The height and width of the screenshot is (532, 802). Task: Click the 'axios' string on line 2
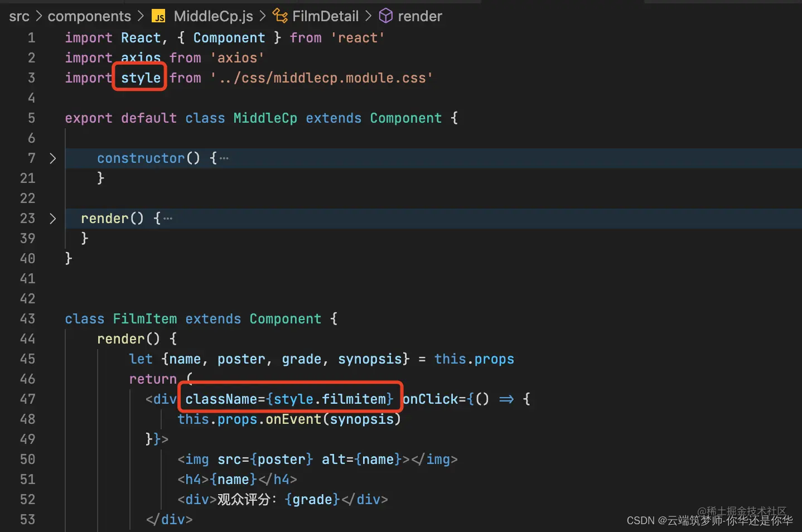pyautogui.click(x=237, y=58)
